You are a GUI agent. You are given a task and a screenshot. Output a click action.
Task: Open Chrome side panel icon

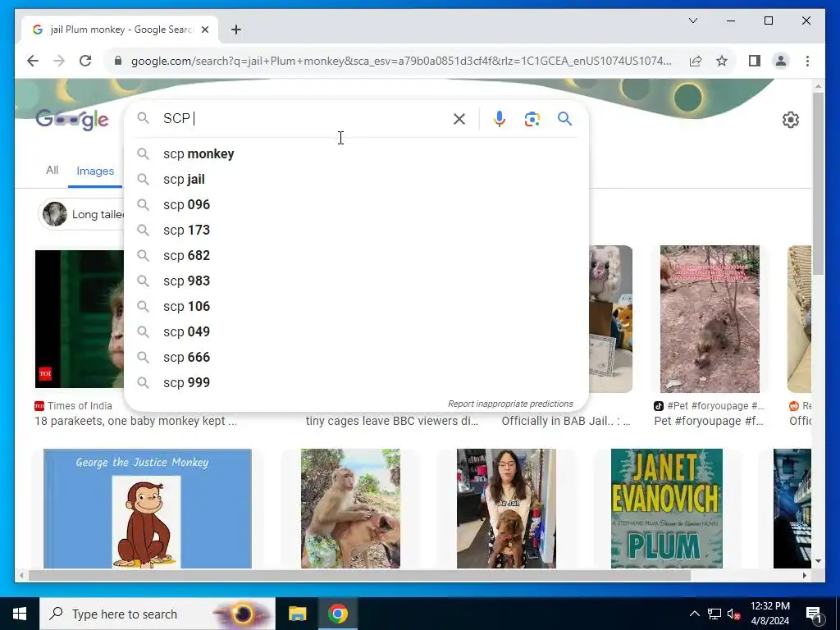[x=755, y=61]
